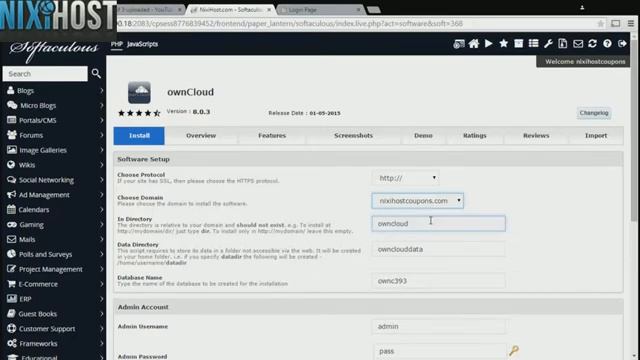
Task: Open the Choose Domain dropdown
Action: tap(418, 201)
